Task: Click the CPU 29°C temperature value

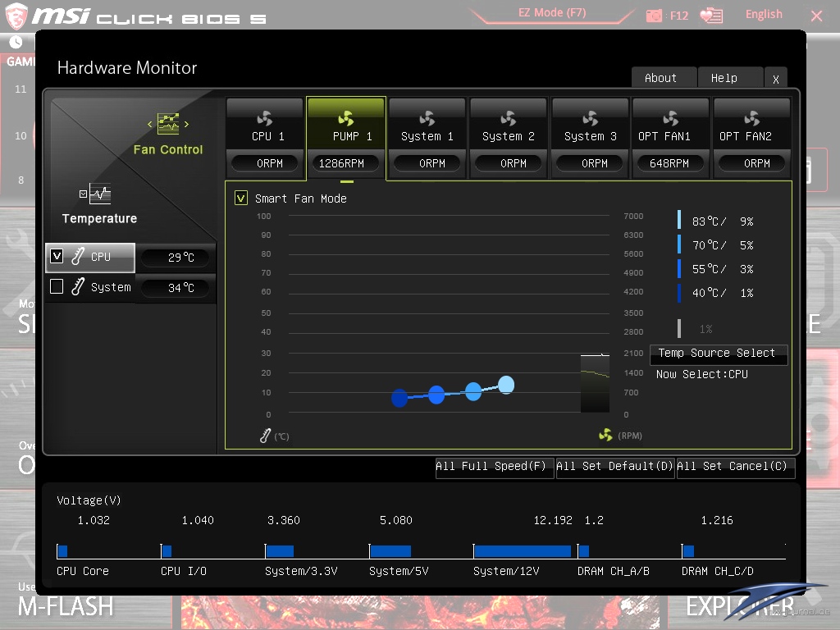Action: click(176, 258)
